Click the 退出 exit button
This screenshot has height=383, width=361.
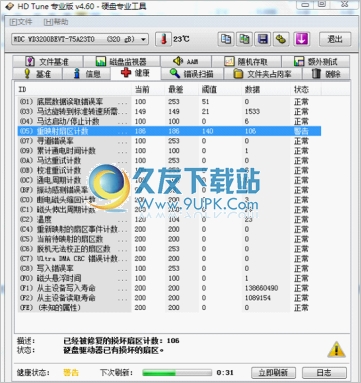pyautogui.click(x=335, y=39)
